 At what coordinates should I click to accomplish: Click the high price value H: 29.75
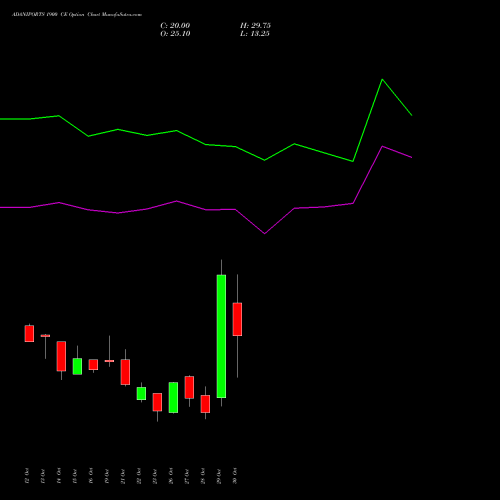(x=255, y=26)
